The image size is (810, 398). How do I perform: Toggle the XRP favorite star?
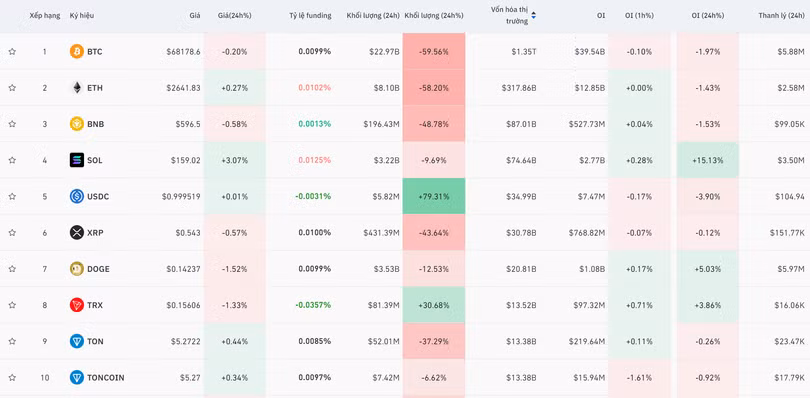coord(12,233)
